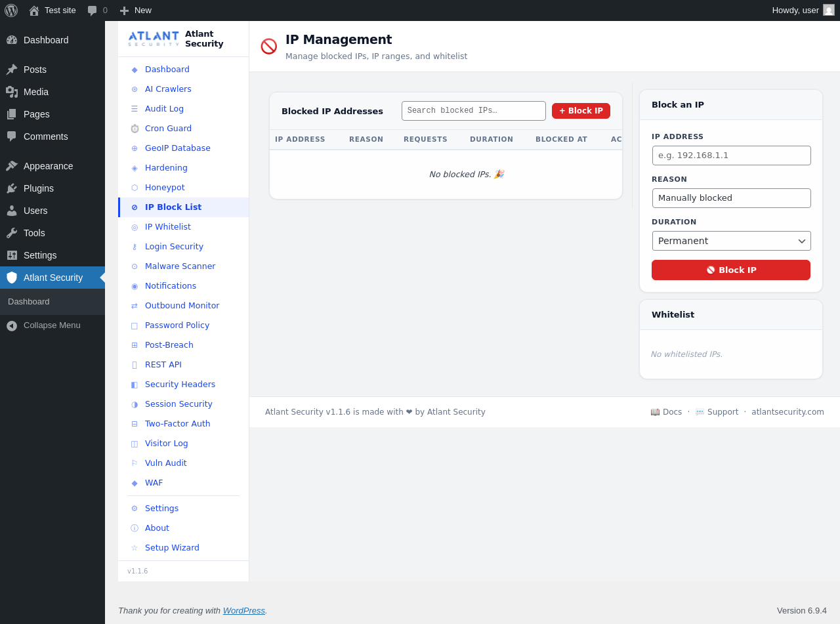Open WordPress Settings in admin menu
Screen dimensions: 840x624
40,255
